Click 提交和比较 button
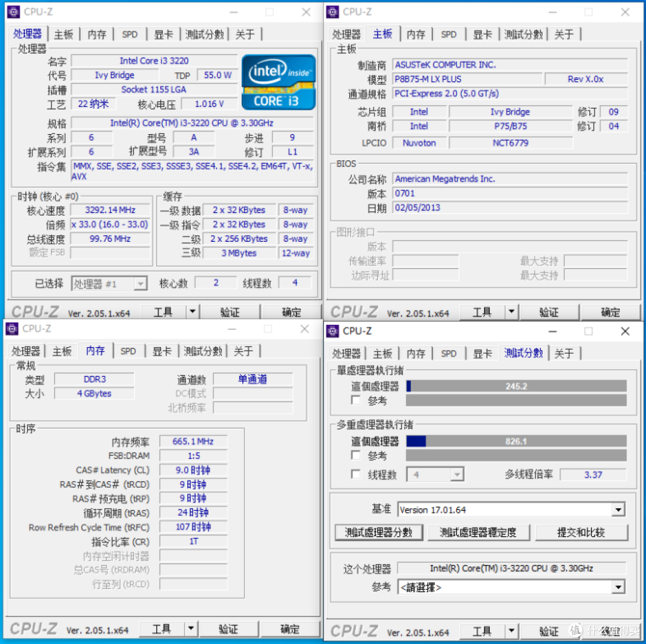 (581, 532)
